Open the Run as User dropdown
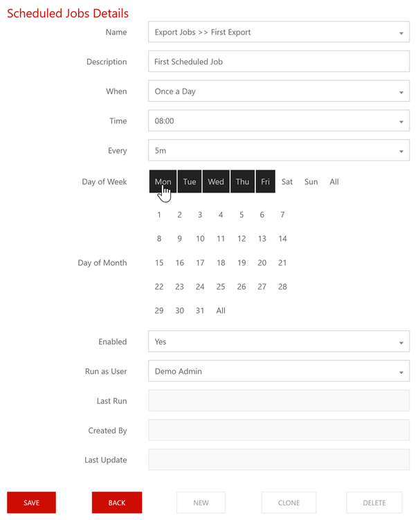This screenshot has height=520, width=420. click(x=278, y=371)
